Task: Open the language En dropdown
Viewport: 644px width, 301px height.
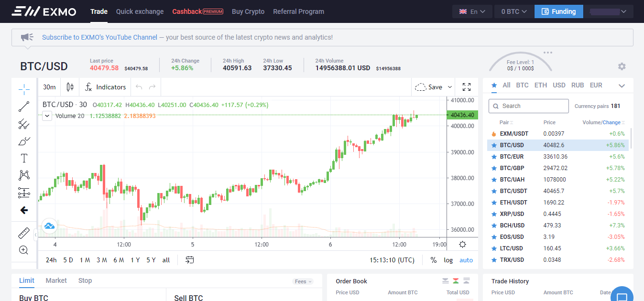Action: click(x=472, y=11)
